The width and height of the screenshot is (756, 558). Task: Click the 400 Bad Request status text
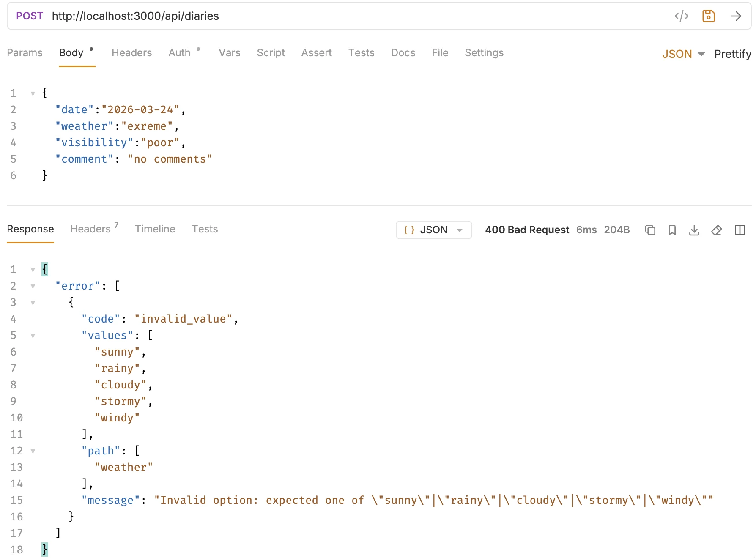pos(527,230)
